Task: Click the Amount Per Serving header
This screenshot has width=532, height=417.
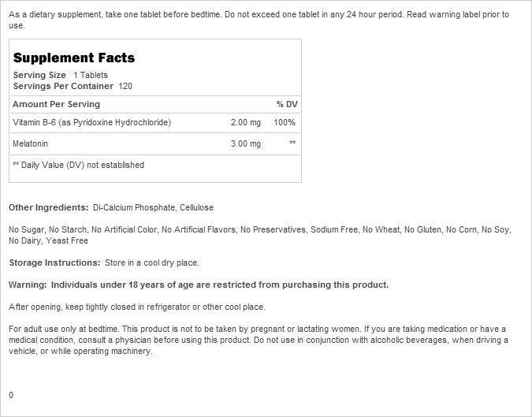Action: (x=56, y=104)
